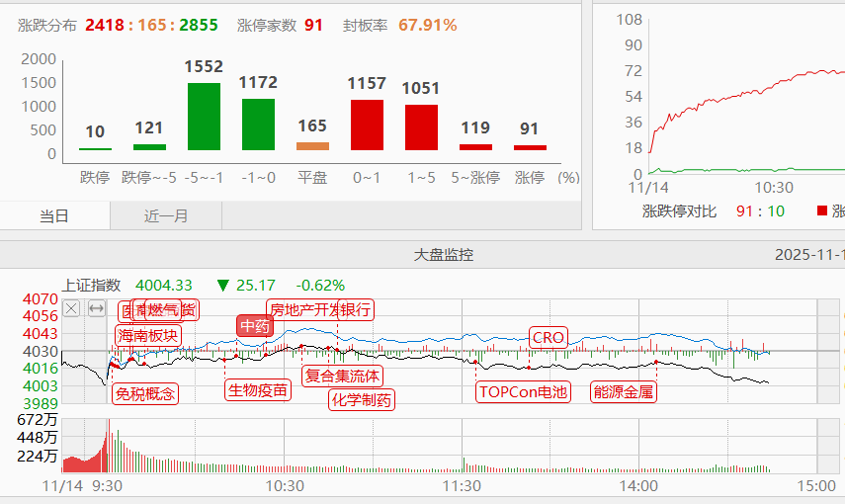Select the CRO sector marker
Image resolution: width=845 pixels, height=504 pixels.
[548, 337]
